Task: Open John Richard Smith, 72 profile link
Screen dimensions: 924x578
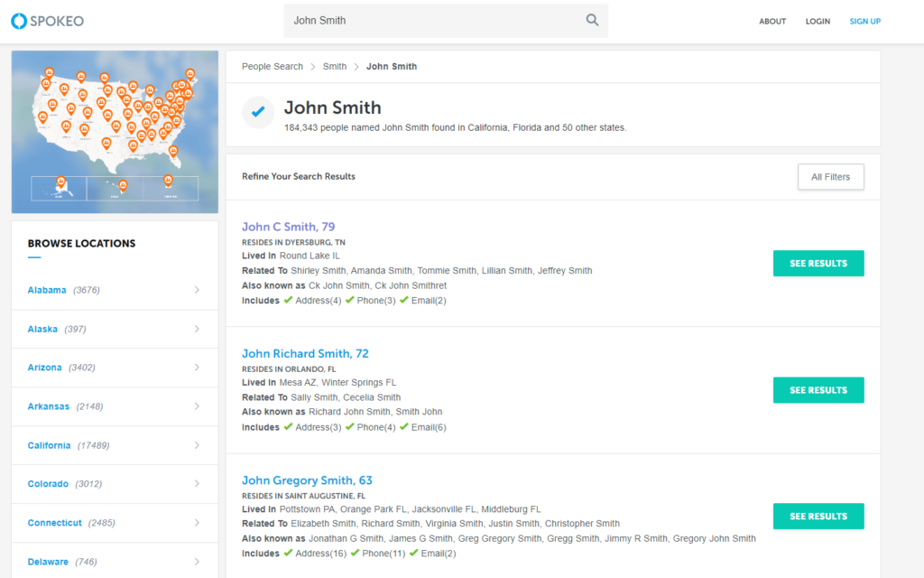Action: (305, 354)
